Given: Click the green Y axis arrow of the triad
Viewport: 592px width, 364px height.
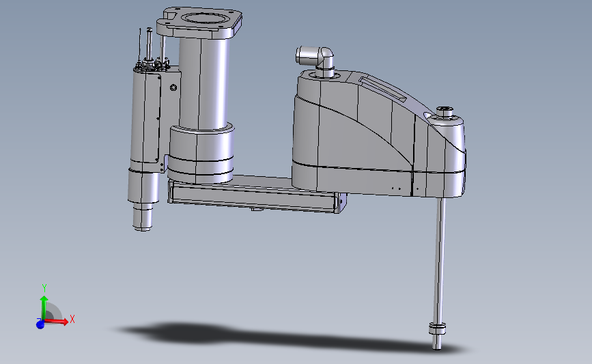Looking at the screenshot, I should click(44, 307).
